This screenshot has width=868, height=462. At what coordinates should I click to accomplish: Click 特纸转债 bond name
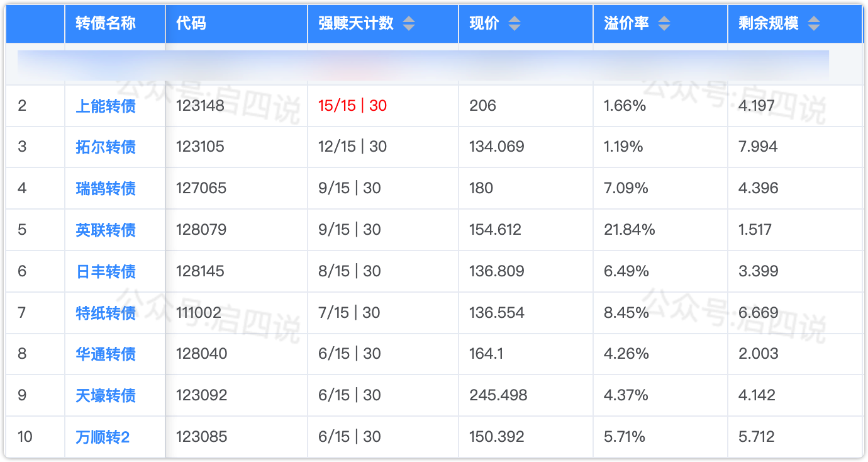coord(106,313)
